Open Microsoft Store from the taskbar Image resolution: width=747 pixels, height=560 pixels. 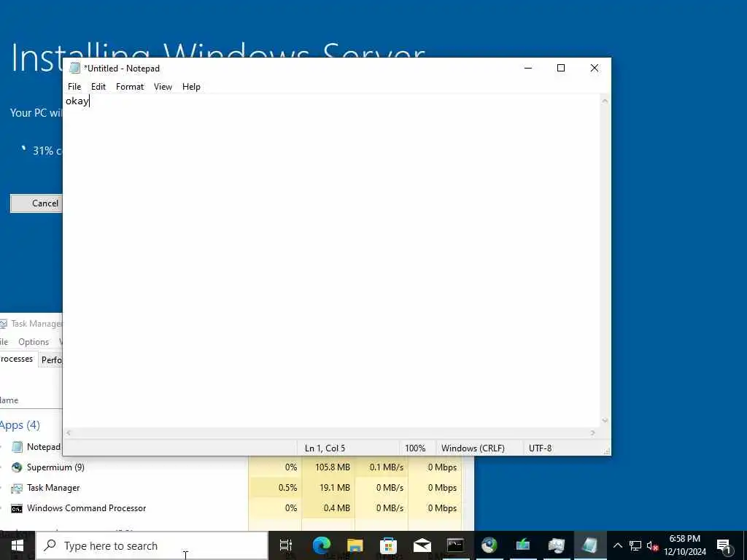388,545
